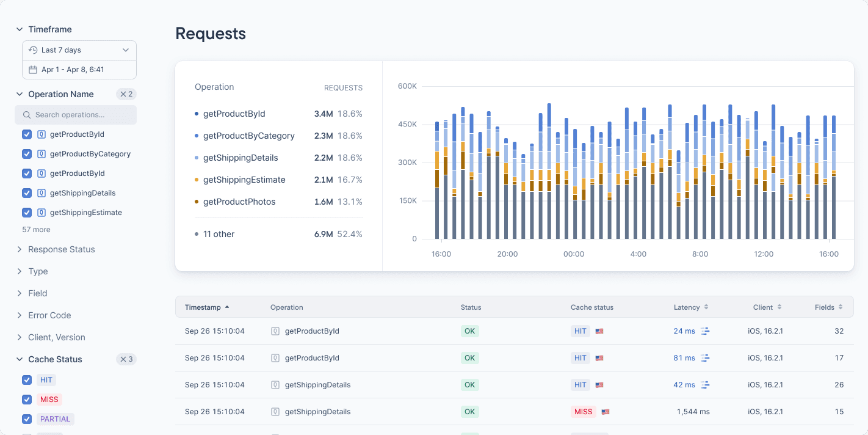Click trace icon beside 24 ms latency
The height and width of the screenshot is (435, 868).
point(705,331)
